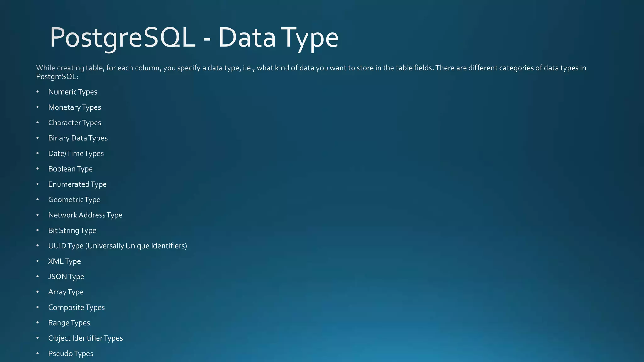Select the JSON Type bullet
Viewport: 644px width, 362px height.
click(66, 277)
